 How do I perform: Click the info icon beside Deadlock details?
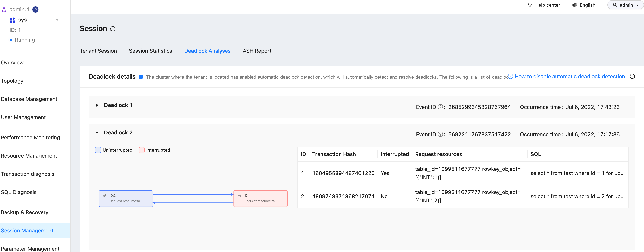[141, 77]
